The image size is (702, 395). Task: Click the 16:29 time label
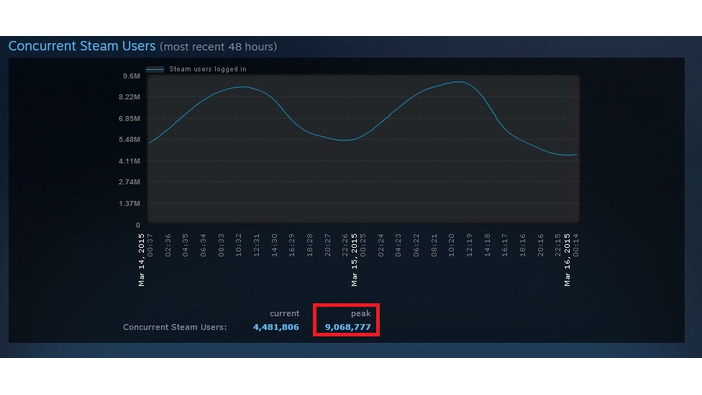292,245
